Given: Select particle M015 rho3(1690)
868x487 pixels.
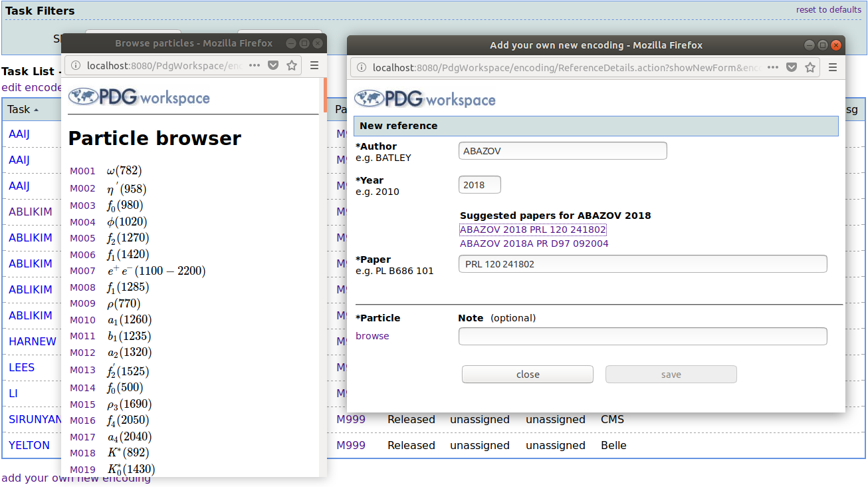Looking at the screenshot, I should [83, 405].
